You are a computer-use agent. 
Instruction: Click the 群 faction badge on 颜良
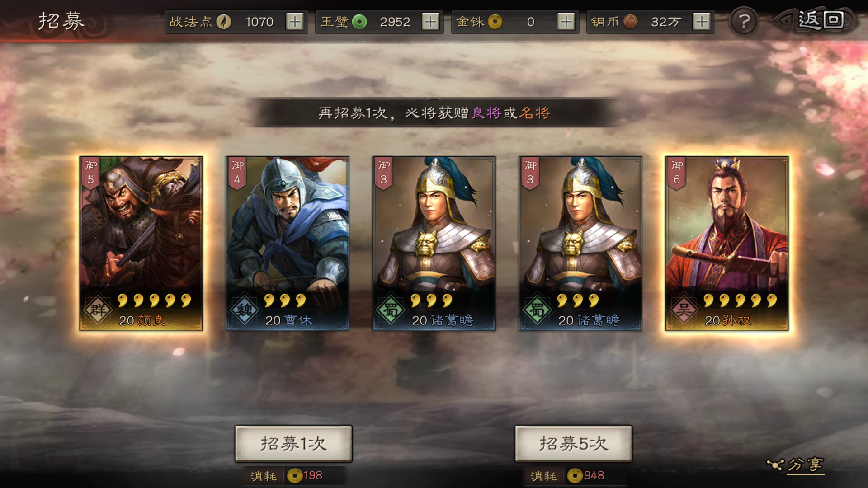pos(98,310)
